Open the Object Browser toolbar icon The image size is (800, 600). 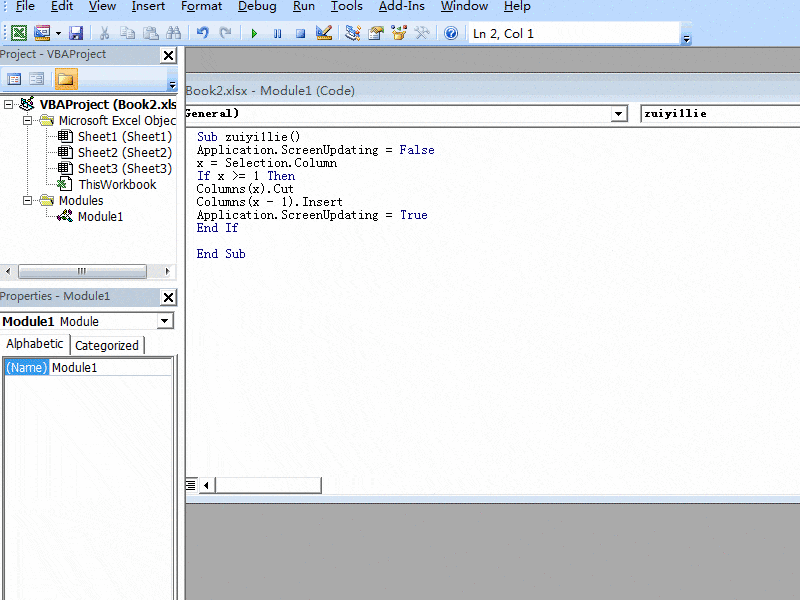tap(399, 33)
